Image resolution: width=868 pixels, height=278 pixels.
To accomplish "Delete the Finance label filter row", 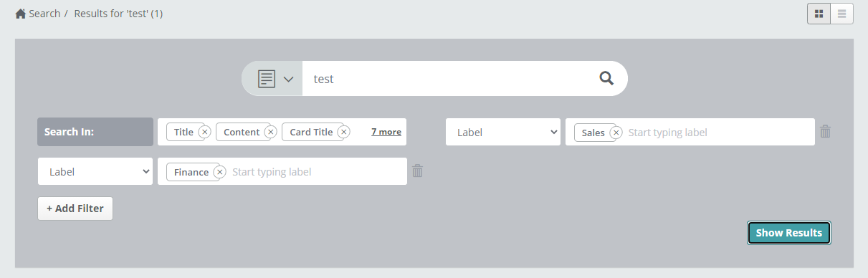I will [418, 171].
